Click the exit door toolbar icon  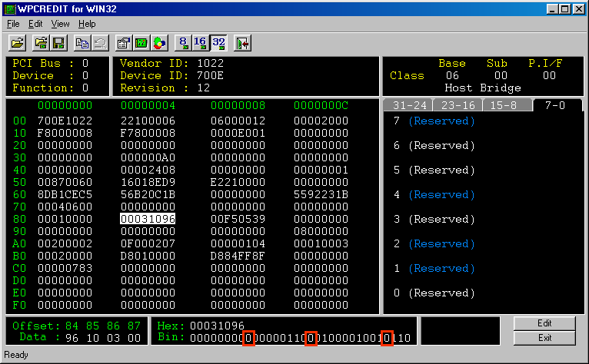242,43
